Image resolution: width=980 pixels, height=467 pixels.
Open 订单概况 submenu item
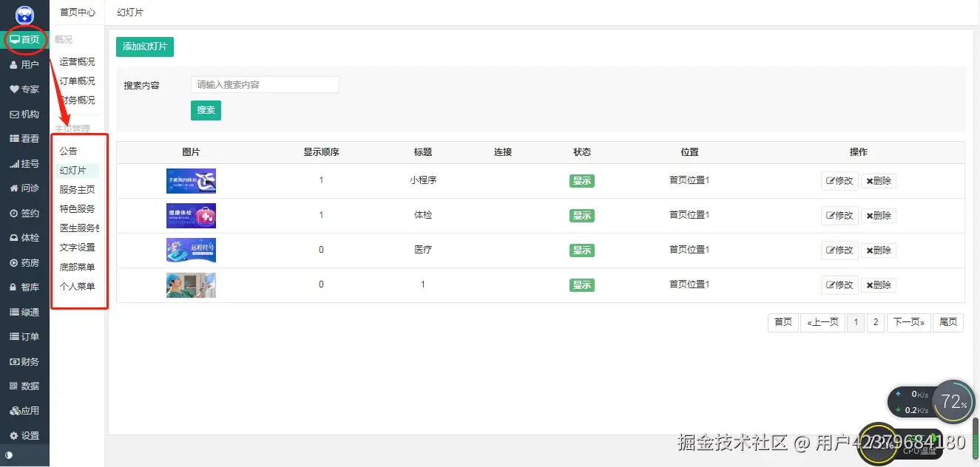click(x=77, y=81)
